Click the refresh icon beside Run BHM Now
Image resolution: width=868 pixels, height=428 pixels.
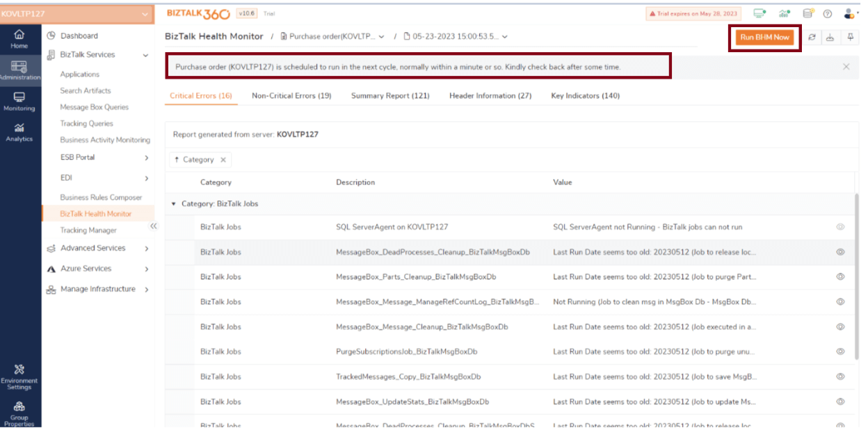[x=812, y=38]
